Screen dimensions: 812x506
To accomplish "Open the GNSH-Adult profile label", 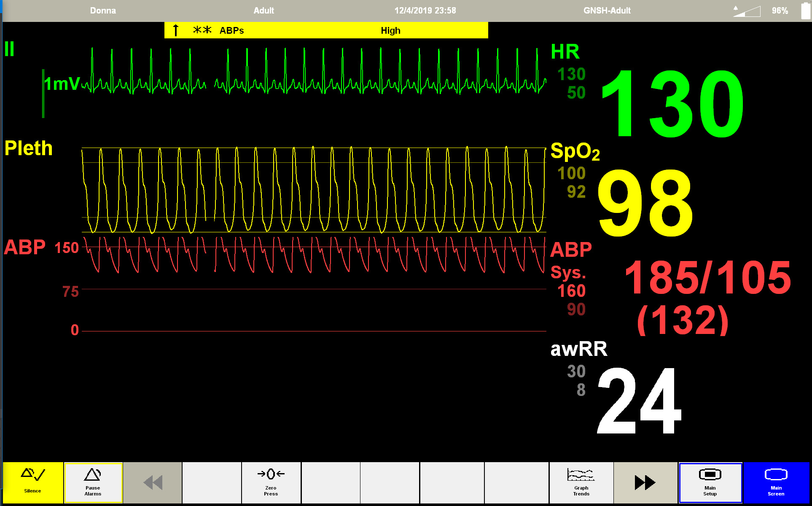I will point(607,11).
